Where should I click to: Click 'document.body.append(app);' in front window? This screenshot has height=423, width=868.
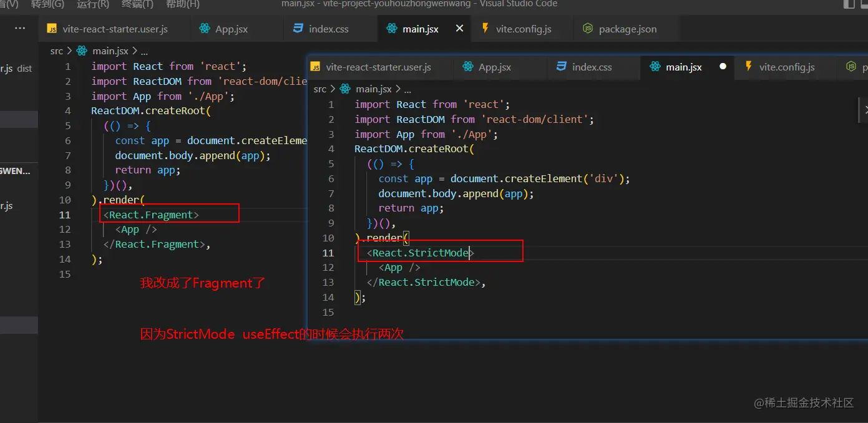(x=457, y=193)
